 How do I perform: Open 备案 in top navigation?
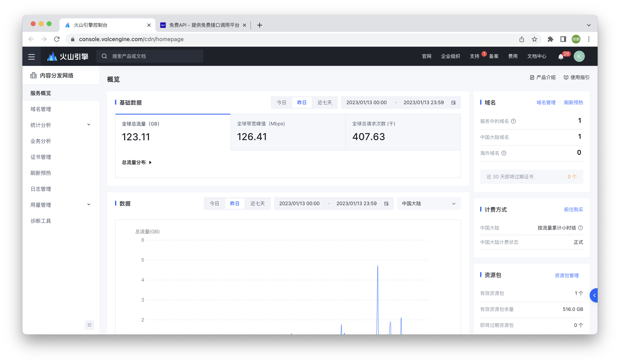tap(494, 56)
